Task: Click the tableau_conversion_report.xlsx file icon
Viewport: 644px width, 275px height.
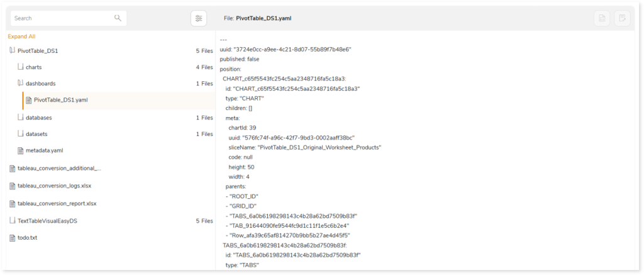Action: tap(13, 203)
